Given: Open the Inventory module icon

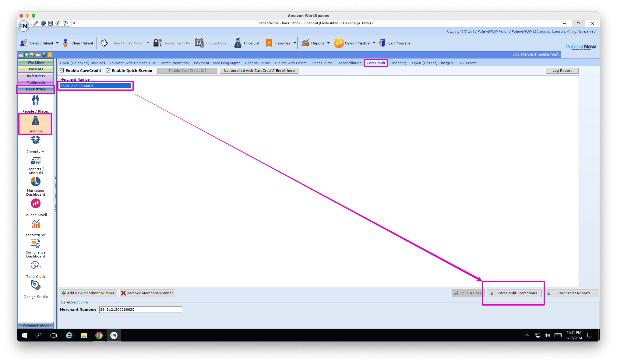Looking at the screenshot, I should coord(36,140).
